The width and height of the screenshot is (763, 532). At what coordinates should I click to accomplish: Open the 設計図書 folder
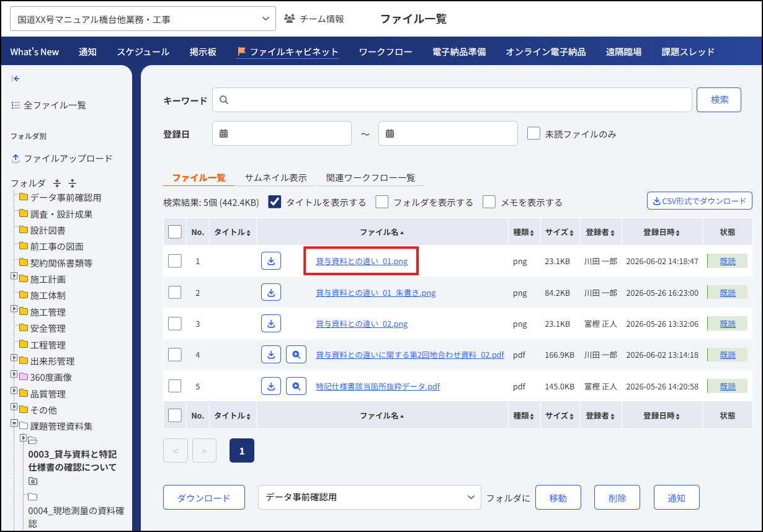[x=42, y=230]
